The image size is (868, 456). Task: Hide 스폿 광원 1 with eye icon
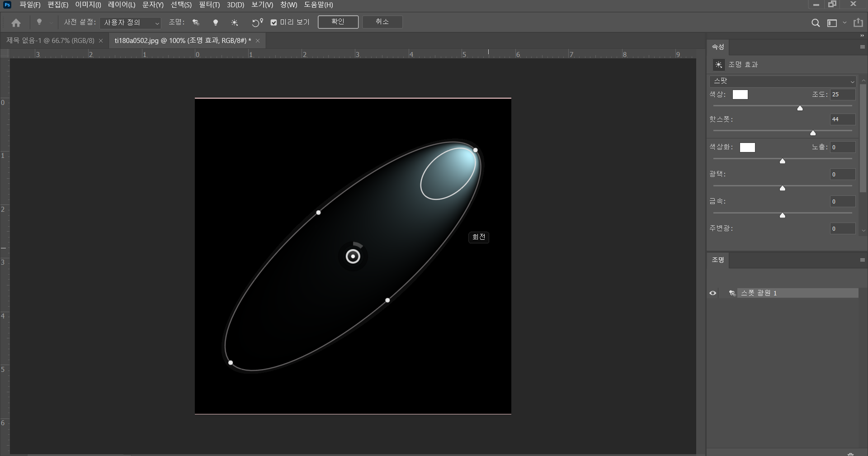pyautogui.click(x=713, y=293)
